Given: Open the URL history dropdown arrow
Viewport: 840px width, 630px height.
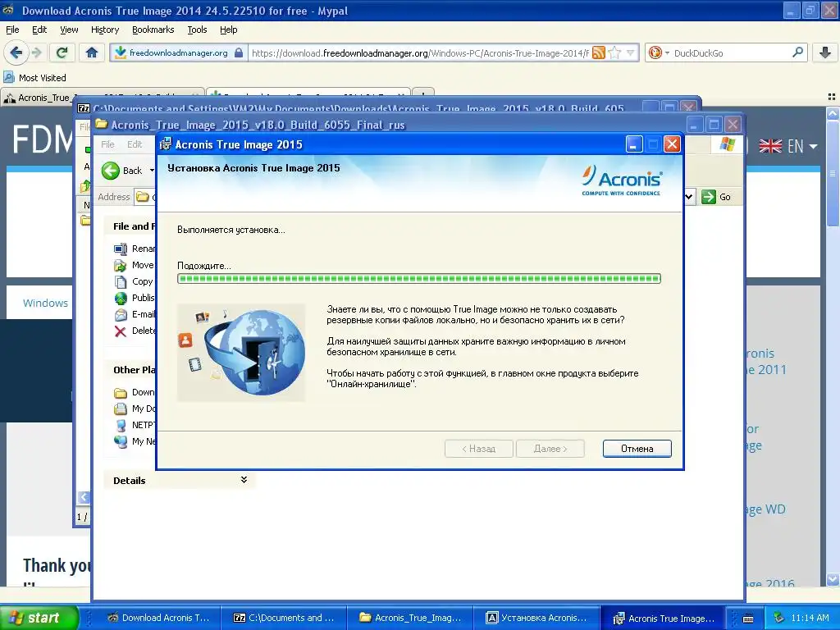Looking at the screenshot, I should pyautogui.click(x=631, y=52).
